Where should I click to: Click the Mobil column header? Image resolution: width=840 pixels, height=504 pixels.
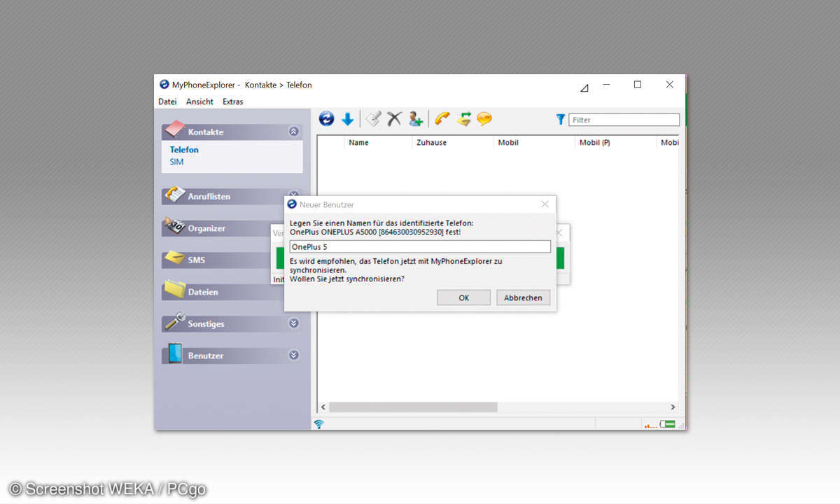click(x=534, y=143)
